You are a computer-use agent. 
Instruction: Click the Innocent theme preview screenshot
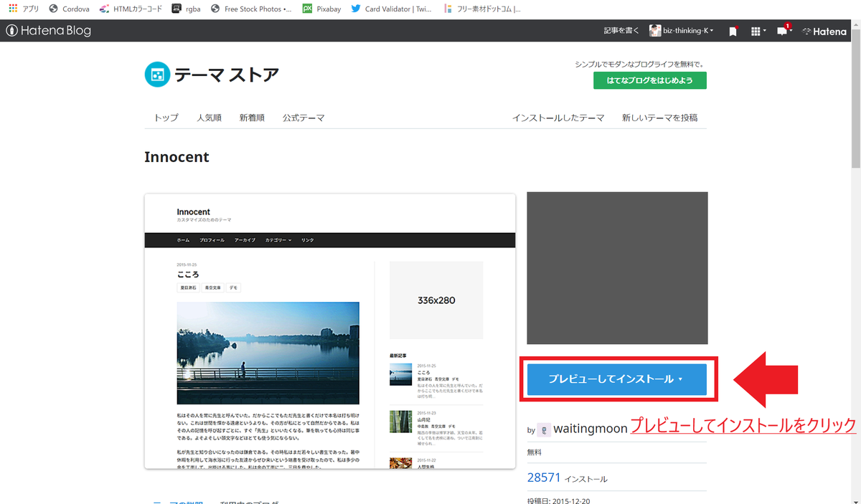pyautogui.click(x=330, y=331)
